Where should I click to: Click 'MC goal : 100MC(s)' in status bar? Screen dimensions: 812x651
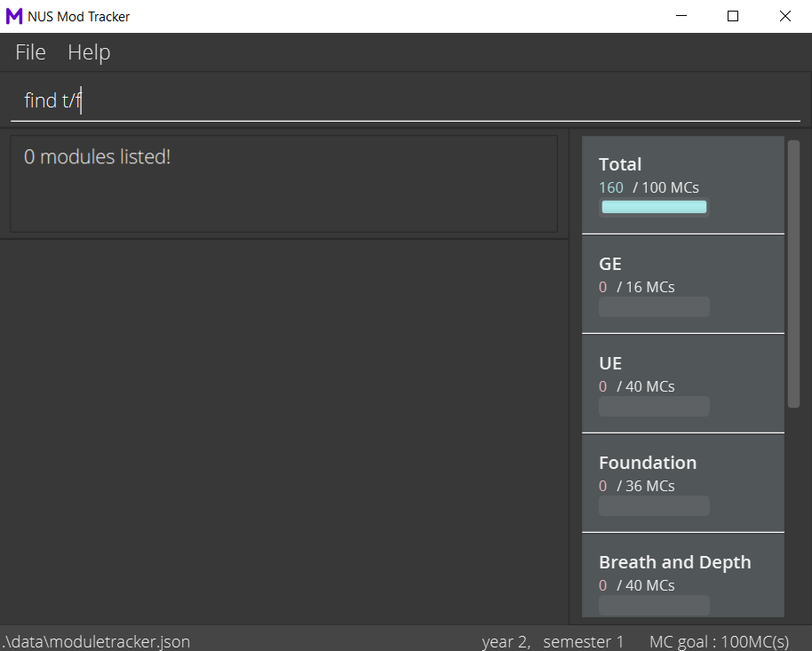[720, 642]
